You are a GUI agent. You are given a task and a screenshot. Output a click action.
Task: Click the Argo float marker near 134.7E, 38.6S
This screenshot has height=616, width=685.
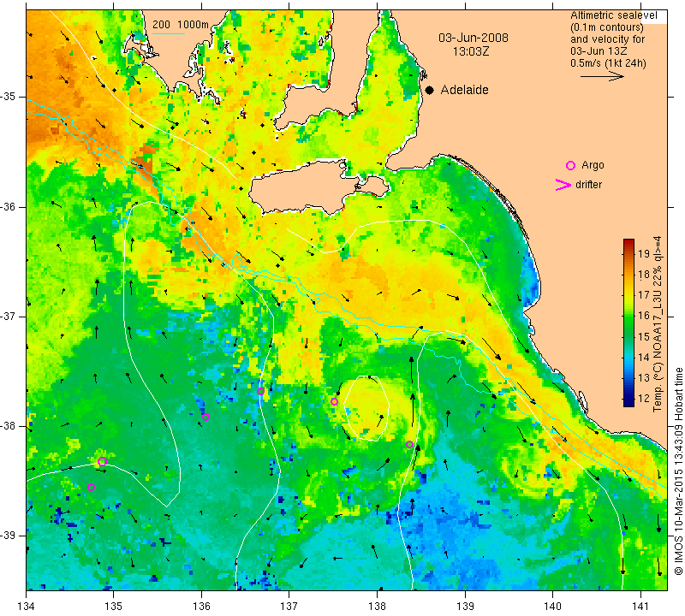pos(91,487)
